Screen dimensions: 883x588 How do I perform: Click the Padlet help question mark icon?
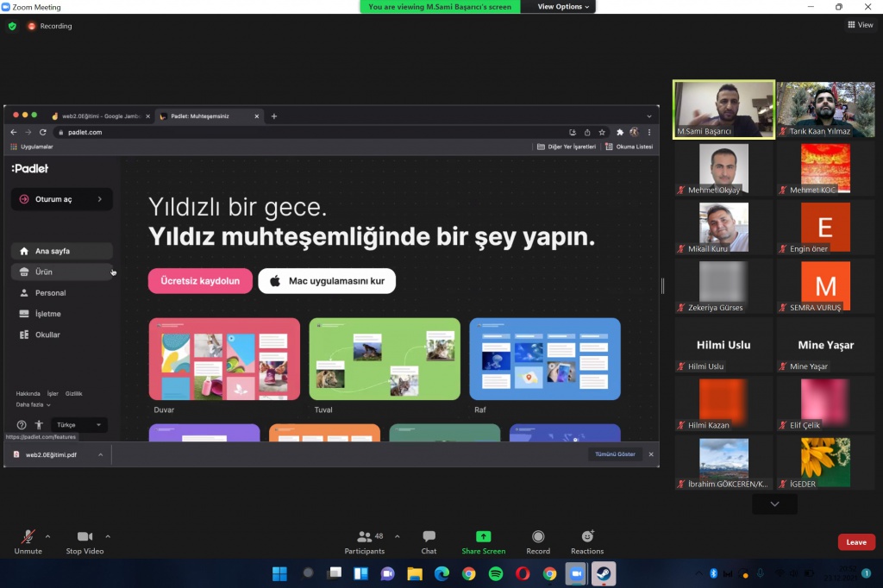[22, 425]
